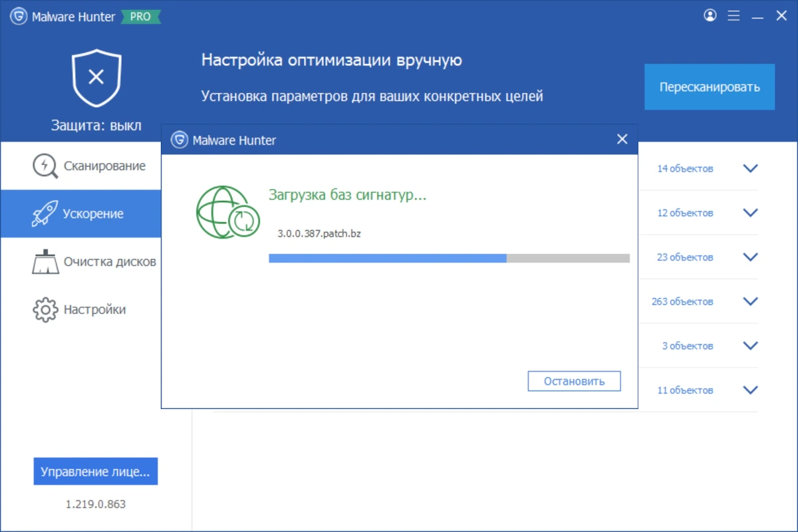Image resolution: width=798 pixels, height=532 pixels.
Task: Click the Malware Hunter logo icon in title bar
Action: tap(18, 17)
